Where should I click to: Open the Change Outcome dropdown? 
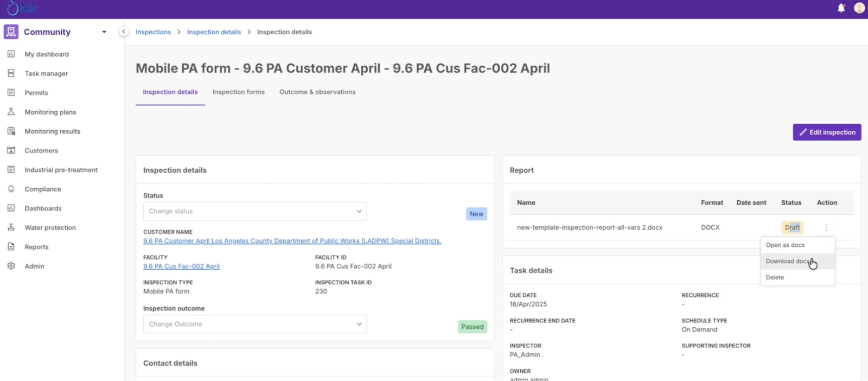pos(254,324)
